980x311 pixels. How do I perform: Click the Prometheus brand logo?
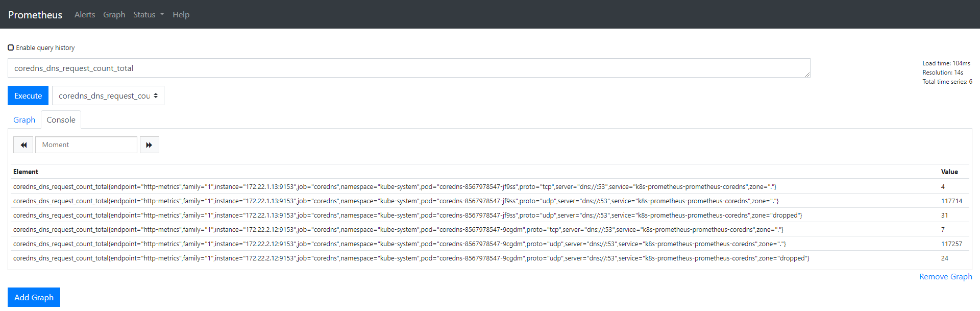point(35,15)
